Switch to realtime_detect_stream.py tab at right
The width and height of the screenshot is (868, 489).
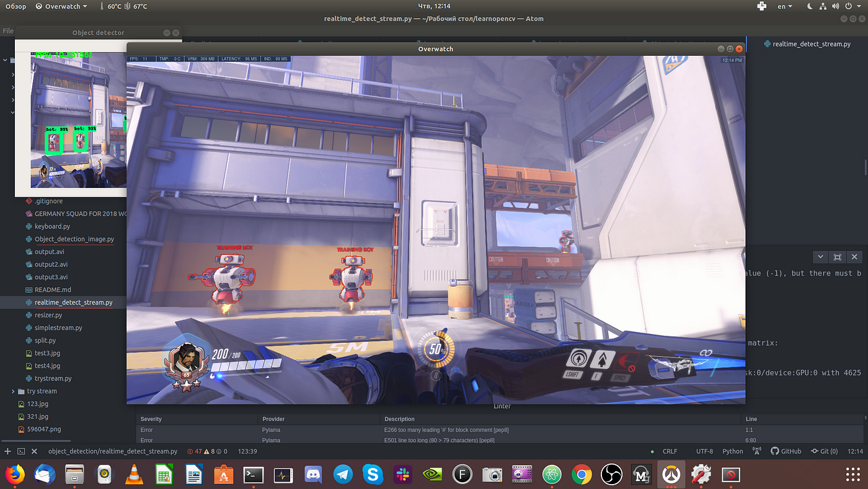(808, 44)
